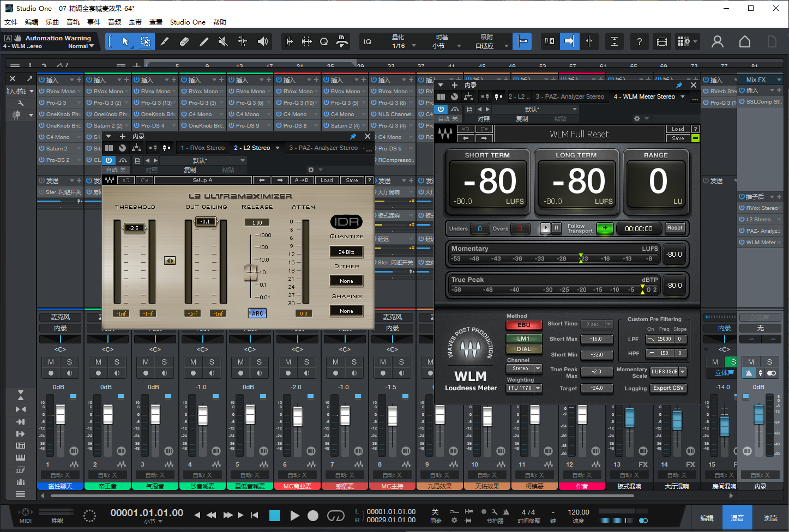Switch to 1 - RVox Stereo tab

(203, 148)
